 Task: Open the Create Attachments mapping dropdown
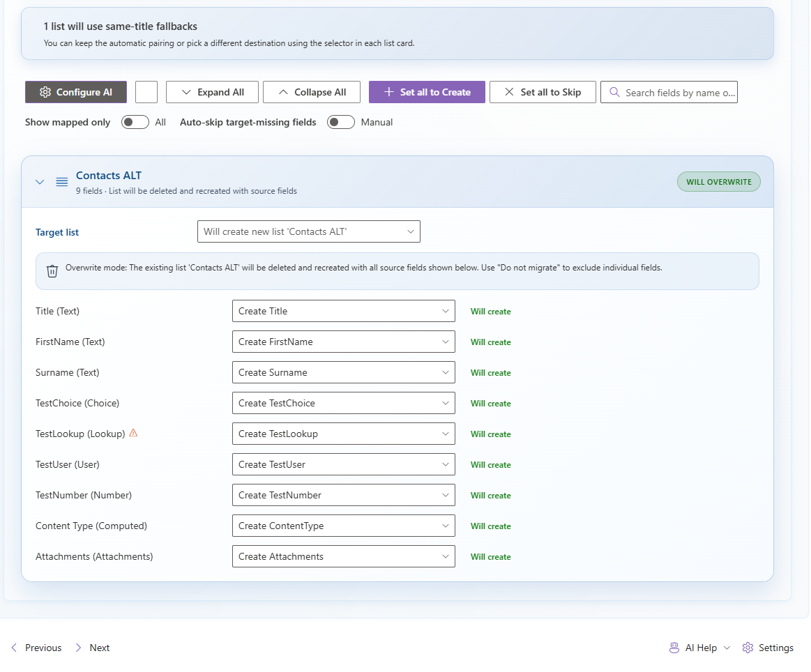(x=343, y=556)
